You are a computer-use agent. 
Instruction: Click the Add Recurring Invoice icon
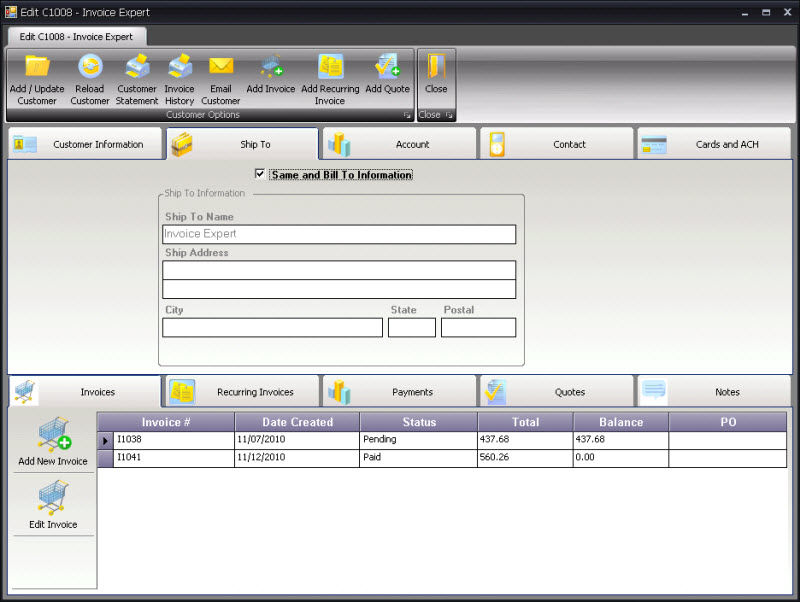coord(330,66)
